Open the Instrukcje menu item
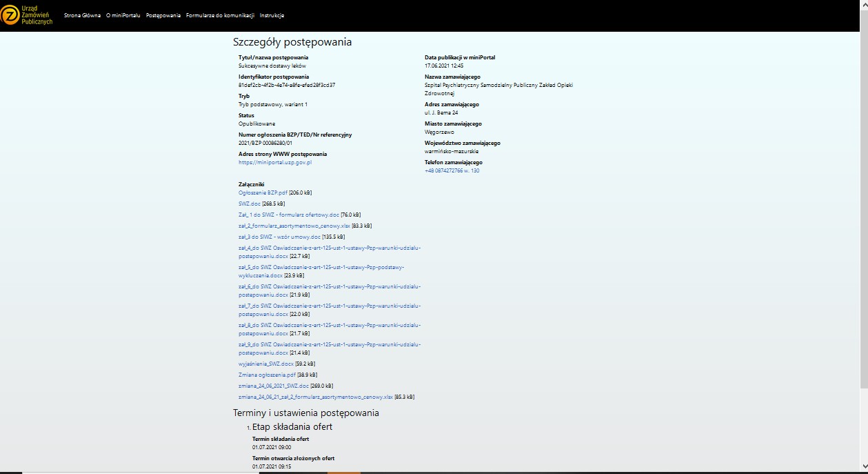The width and height of the screenshot is (868, 474). 272,15
